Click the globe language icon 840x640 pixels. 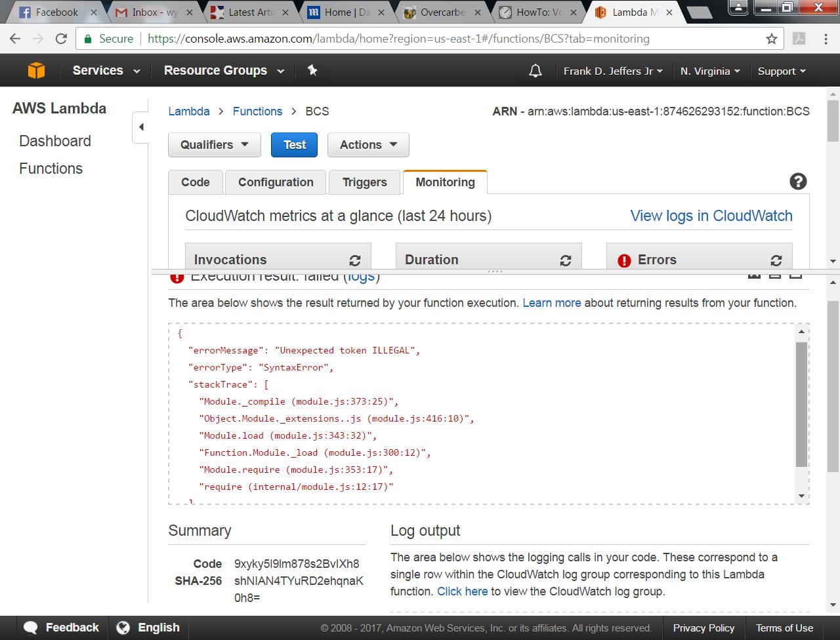123,628
